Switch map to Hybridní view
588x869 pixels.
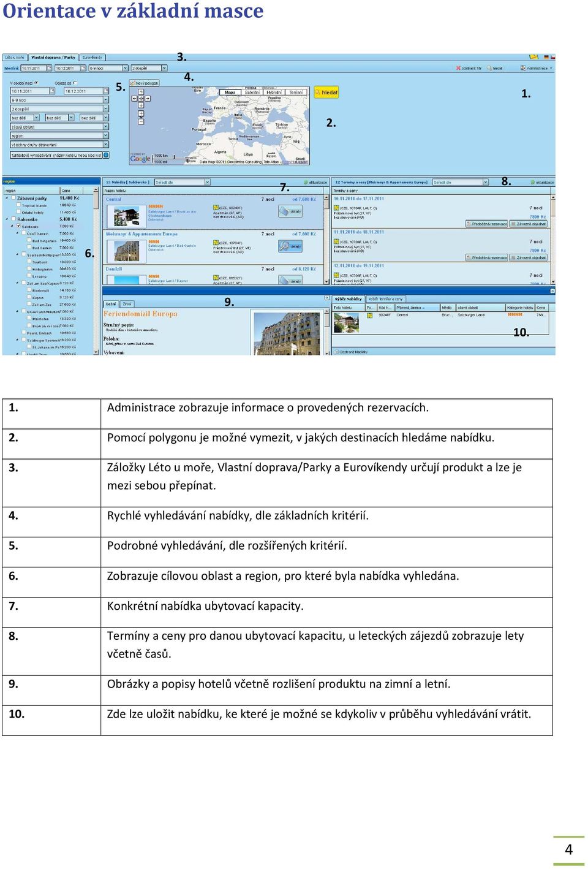coord(274,92)
